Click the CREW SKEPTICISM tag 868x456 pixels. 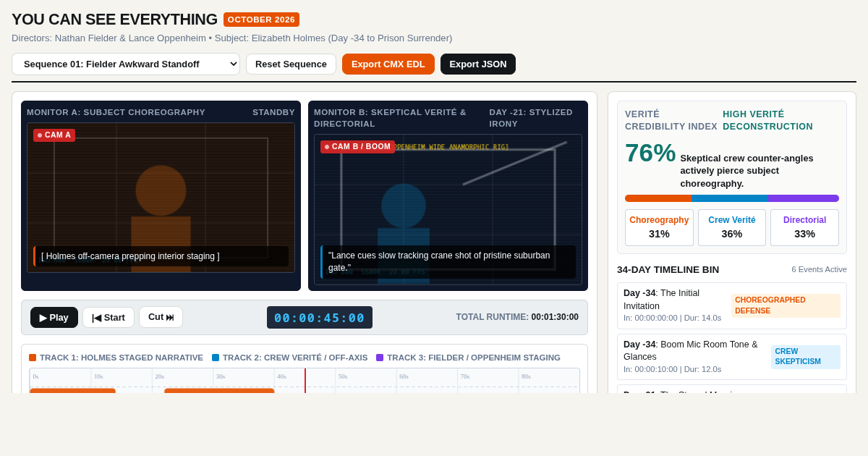pyautogui.click(x=805, y=357)
